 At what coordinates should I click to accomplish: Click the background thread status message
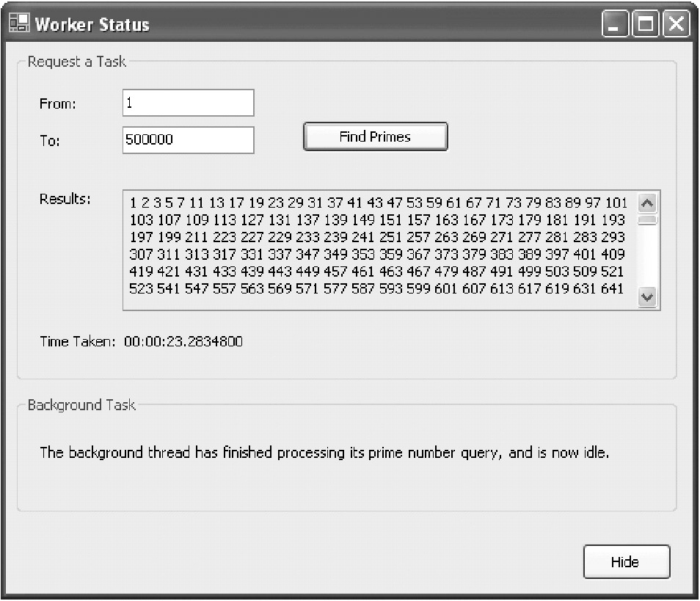324,452
